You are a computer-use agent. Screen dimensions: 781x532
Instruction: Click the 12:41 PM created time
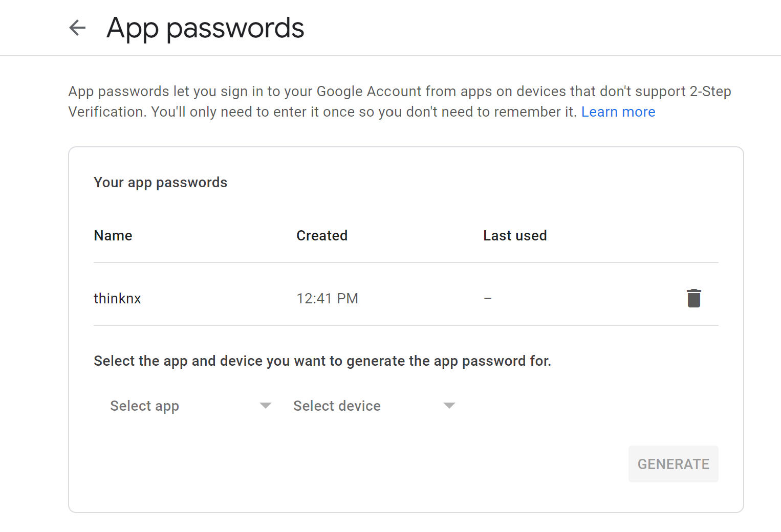click(x=327, y=298)
